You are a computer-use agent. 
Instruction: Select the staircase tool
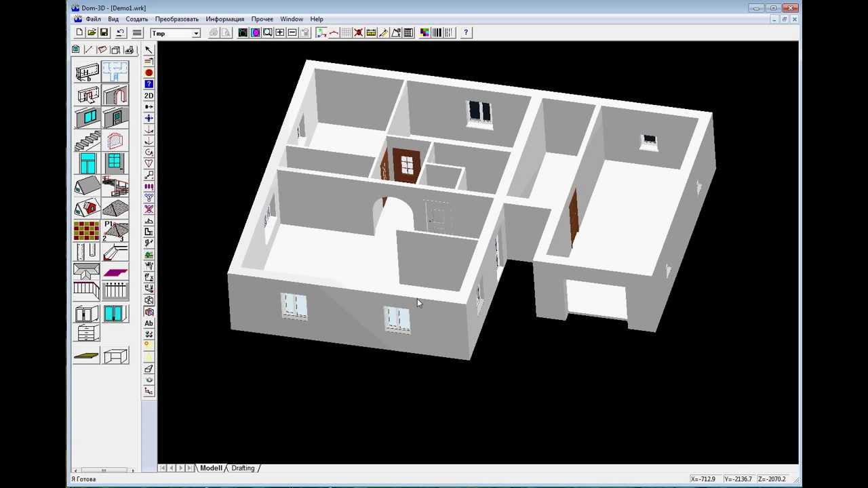(87, 142)
